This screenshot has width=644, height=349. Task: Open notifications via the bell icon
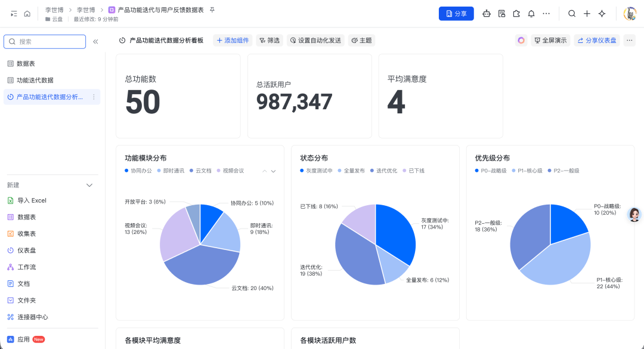531,13
